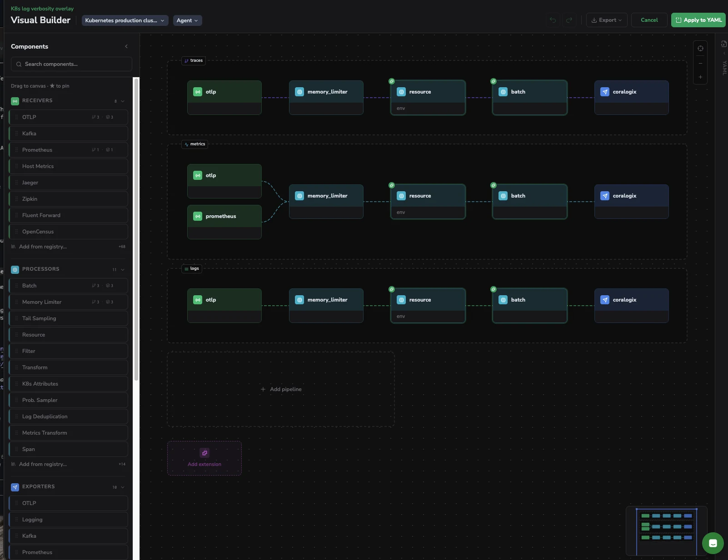Select the Host Metrics receiver item
This screenshot has width=728, height=560.
tap(69, 166)
